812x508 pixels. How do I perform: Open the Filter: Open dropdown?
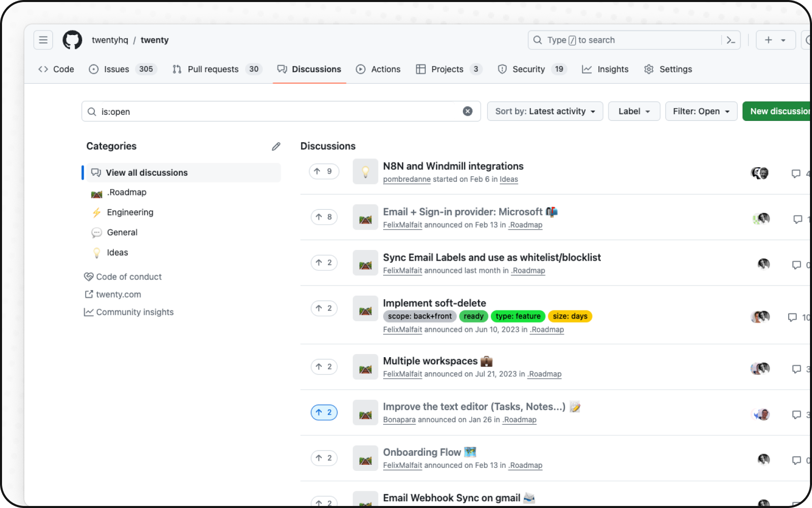tap(701, 111)
